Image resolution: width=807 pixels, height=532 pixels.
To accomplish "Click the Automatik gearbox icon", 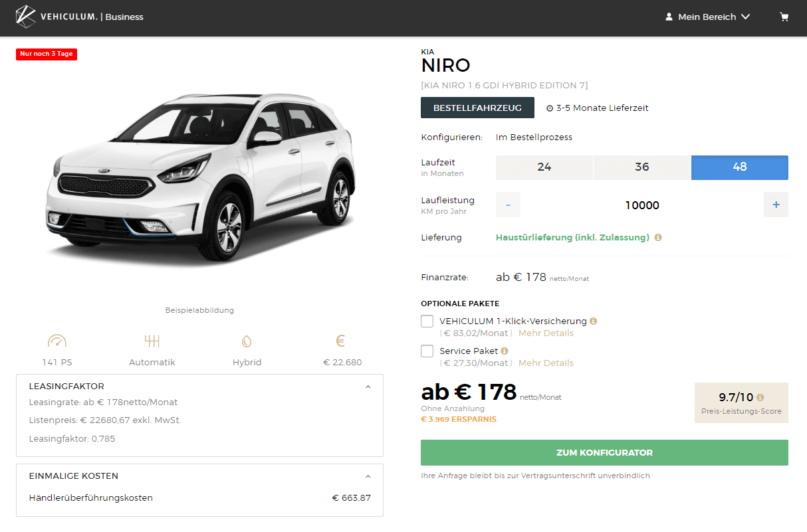I will 152,341.
